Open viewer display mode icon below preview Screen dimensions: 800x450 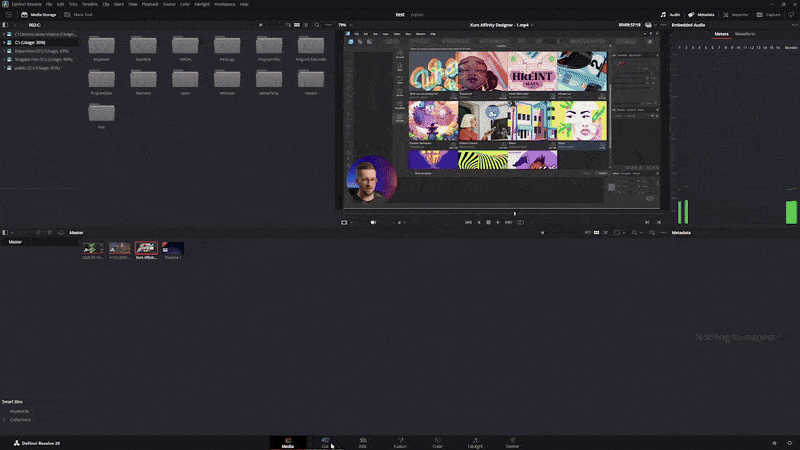coord(344,222)
